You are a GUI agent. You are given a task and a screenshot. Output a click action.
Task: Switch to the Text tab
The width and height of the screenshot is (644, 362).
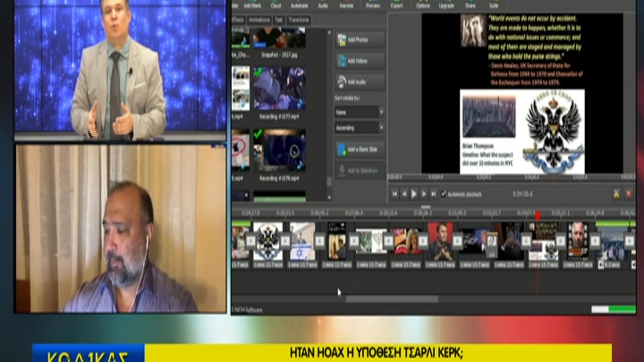pyautogui.click(x=278, y=20)
